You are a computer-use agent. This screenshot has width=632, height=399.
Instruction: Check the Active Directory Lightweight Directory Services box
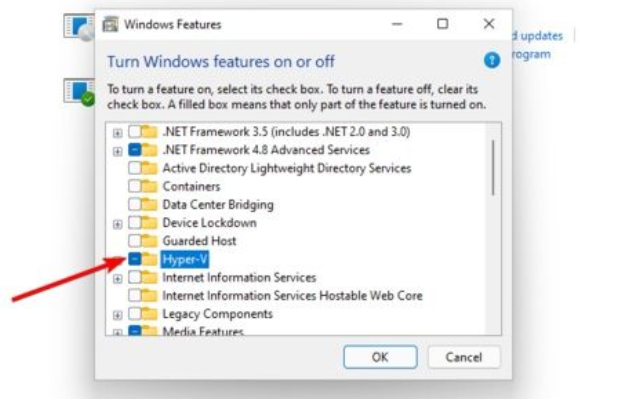pos(135,168)
